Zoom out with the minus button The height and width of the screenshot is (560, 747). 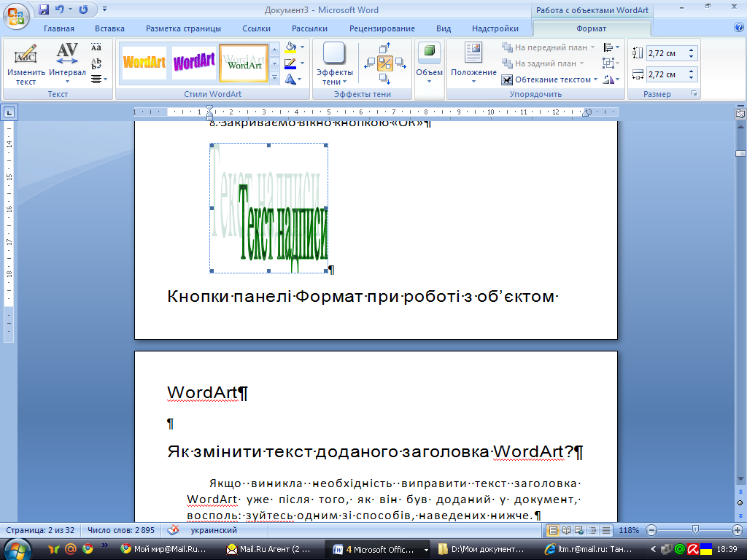click(651, 530)
